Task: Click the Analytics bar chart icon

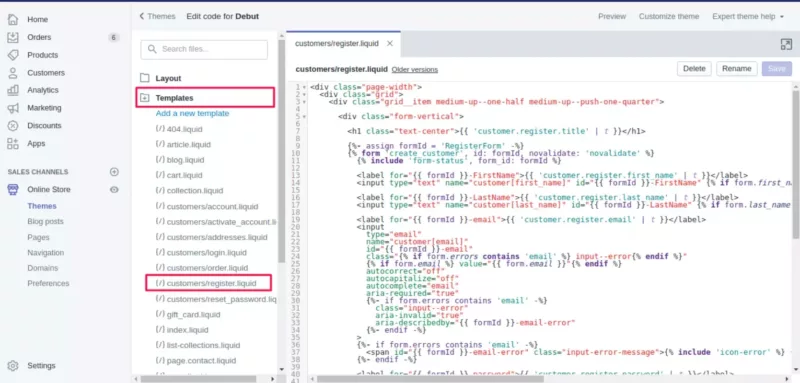Action: (x=13, y=90)
